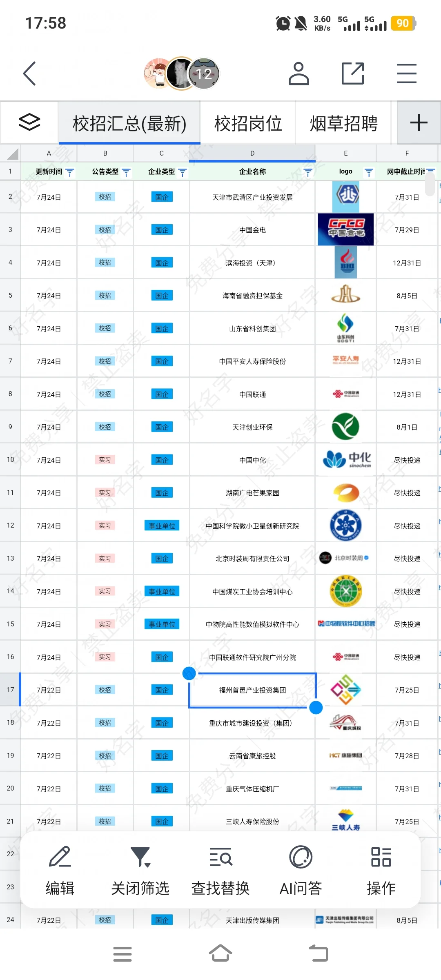The height and width of the screenshot is (980, 441).
Task: Tap 实习 tag in 中国中化 row
Action: tap(105, 460)
